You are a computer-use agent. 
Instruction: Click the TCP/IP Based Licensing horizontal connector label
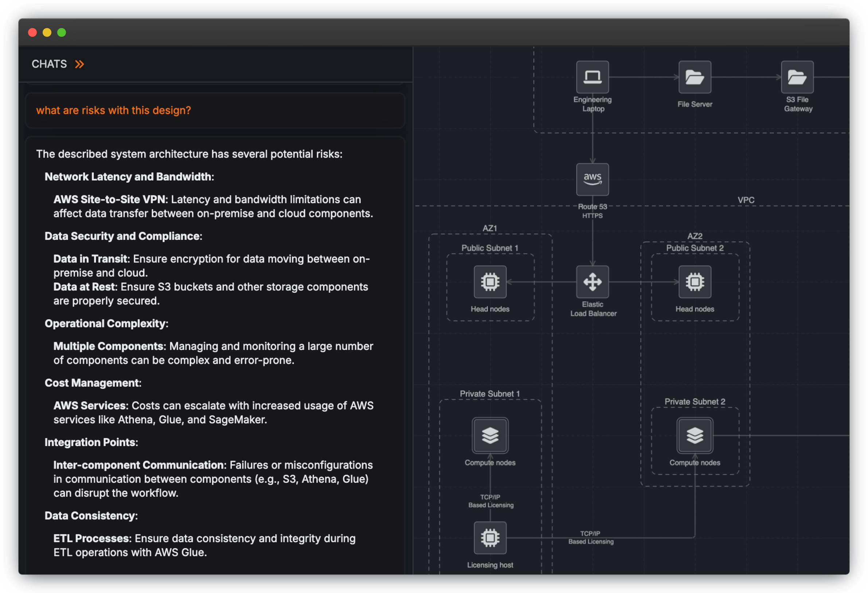591,538
